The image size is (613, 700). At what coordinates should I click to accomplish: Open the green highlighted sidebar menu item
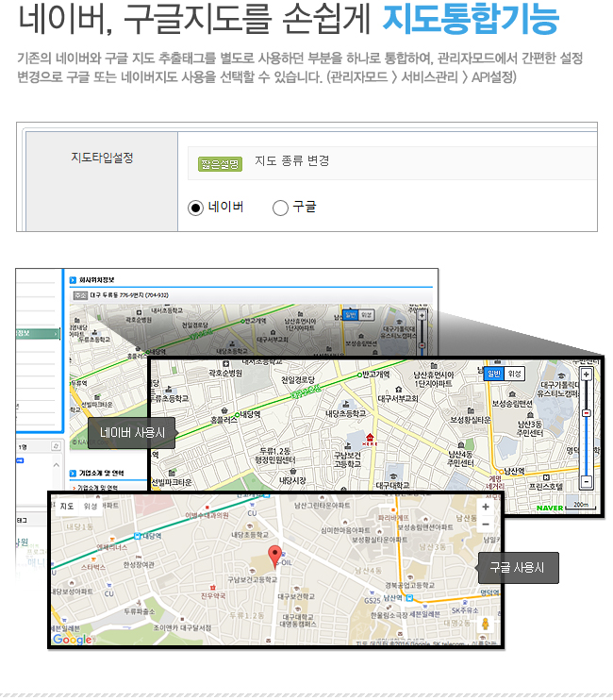[38, 333]
